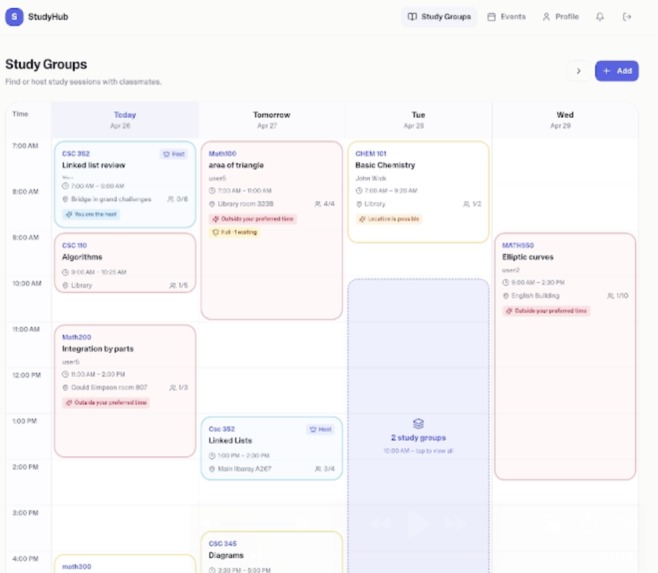Open the CSC 345 Diagrams card
Viewport: 658px width, 573px height.
point(272,552)
